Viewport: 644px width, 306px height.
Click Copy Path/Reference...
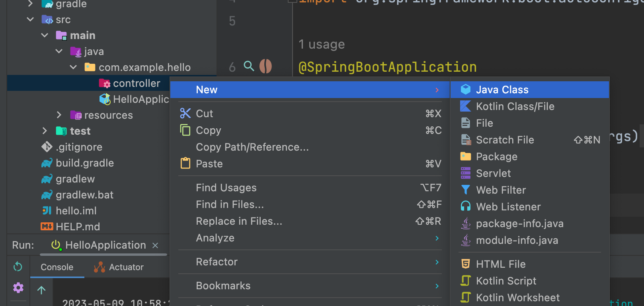pos(310,147)
